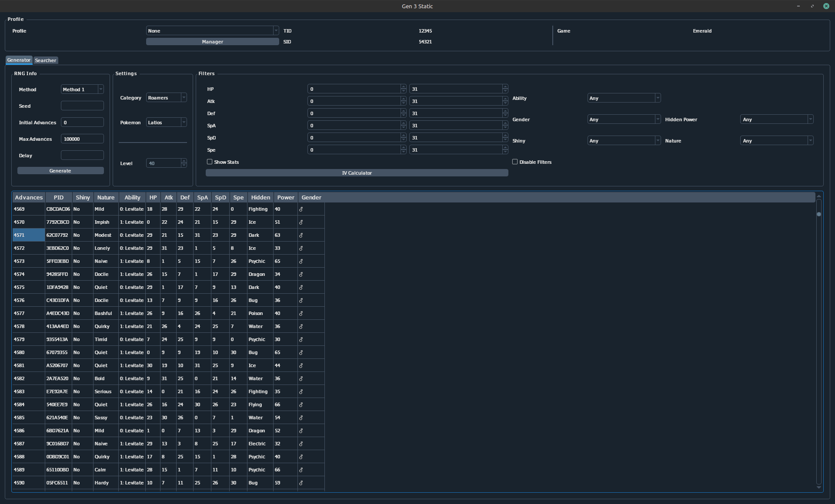Click the male gender symbol in row 4571
Image resolution: width=835 pixels, height=504 pixels.
pyautogui.click(x=301, y=235)
